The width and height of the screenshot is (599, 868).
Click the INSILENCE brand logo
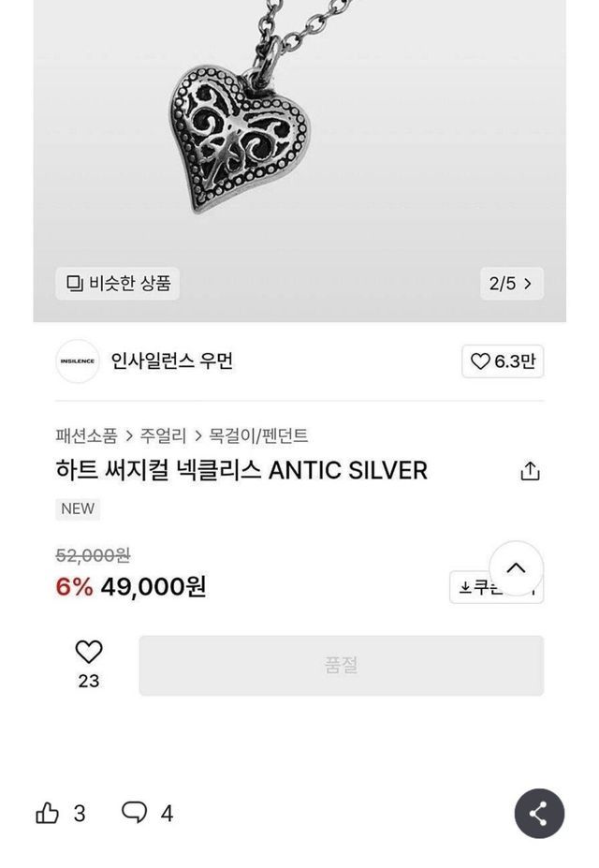click(x=78, y=361)
